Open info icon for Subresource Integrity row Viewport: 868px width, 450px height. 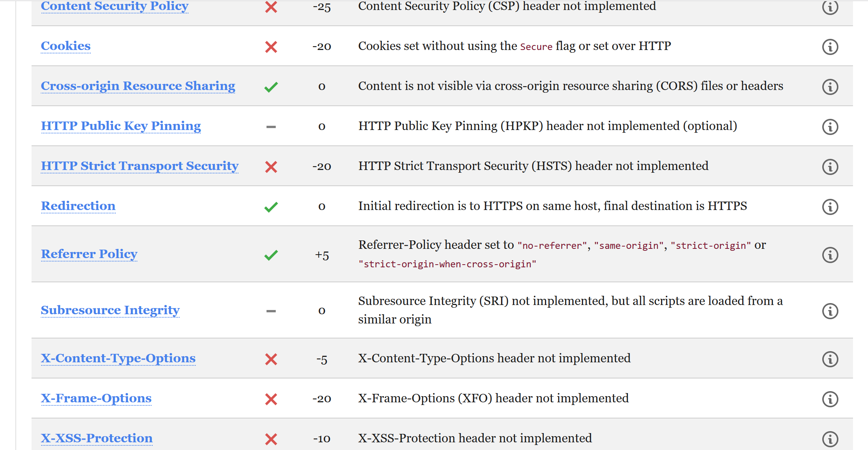tap(830, 311)
